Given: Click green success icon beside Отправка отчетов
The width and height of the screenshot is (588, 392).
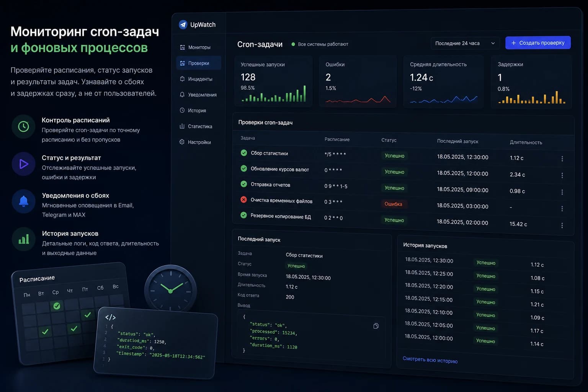Looking at the screenshot, I should pos(243,184).
